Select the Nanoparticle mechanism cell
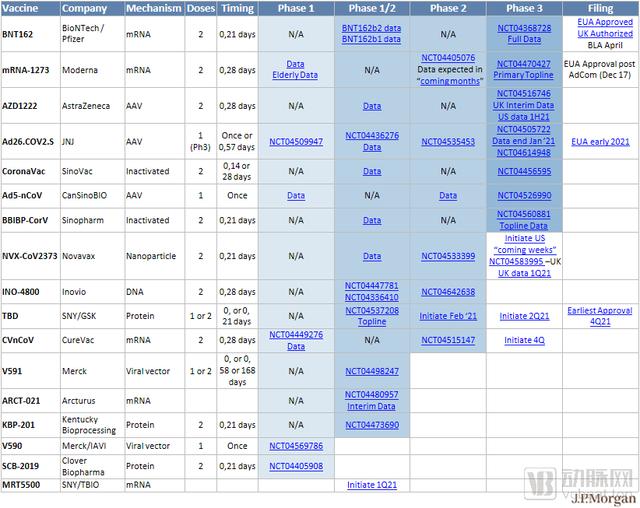 [x=154, y=256]
